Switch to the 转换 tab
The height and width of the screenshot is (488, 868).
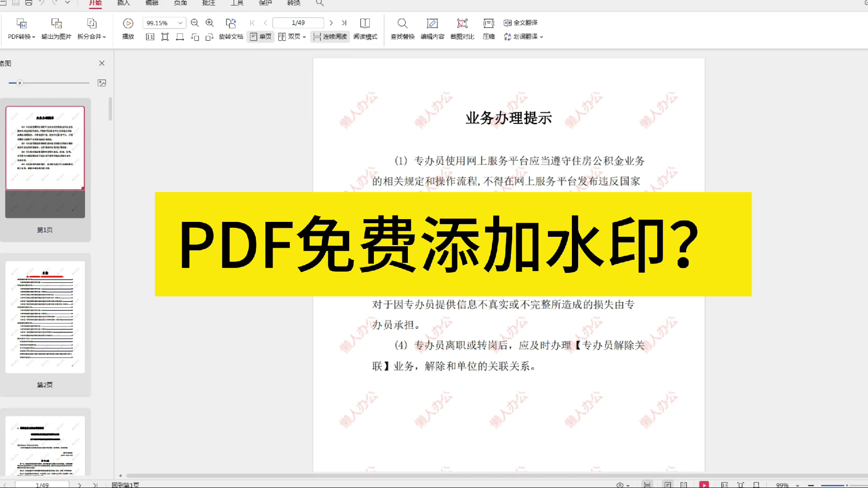[294, 3]
